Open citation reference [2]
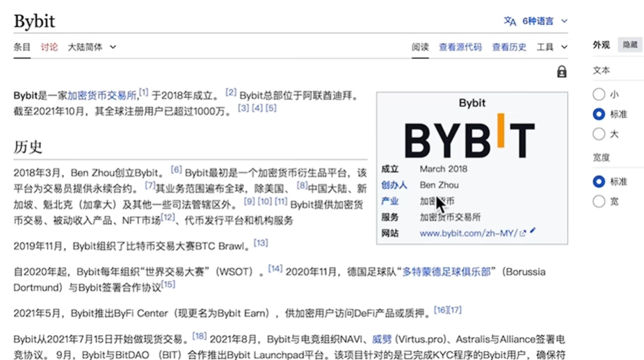Screen dimensions: 644x360 (x=231, y=92)
